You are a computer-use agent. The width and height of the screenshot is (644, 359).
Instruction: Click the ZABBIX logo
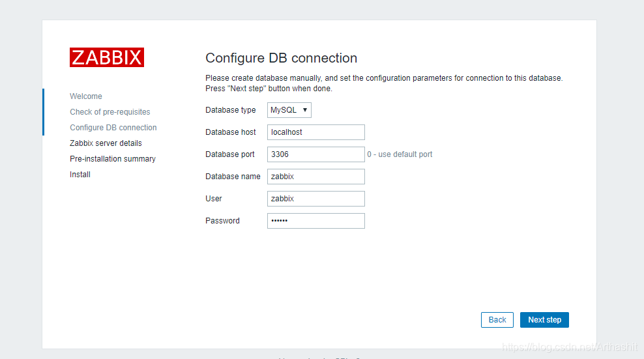pyautogui.click(x=107, y=57)
